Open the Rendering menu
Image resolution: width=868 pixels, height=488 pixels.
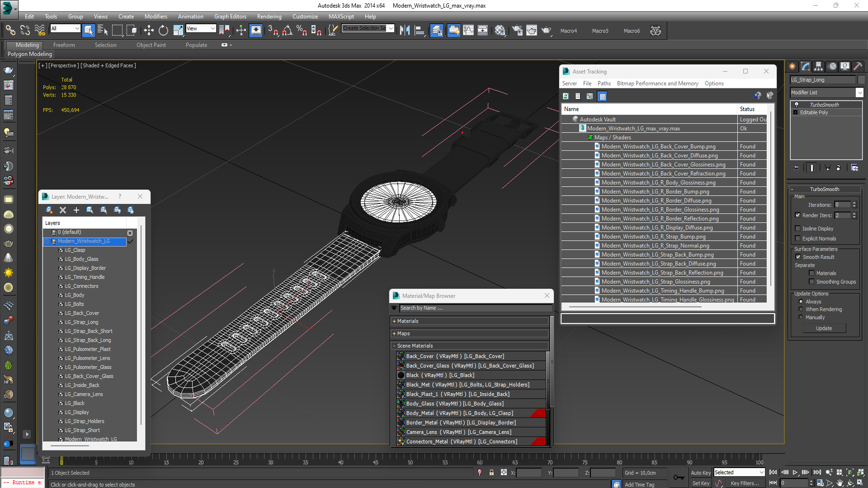[x=269, y=16]
